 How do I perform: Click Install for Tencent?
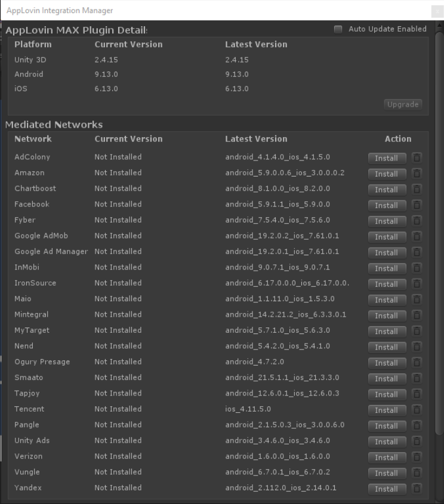click(x=387, y=410)
